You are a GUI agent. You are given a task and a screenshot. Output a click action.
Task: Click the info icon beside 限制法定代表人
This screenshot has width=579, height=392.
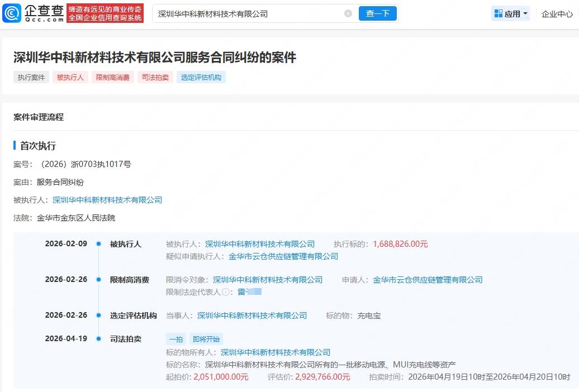tap(226, 292)
